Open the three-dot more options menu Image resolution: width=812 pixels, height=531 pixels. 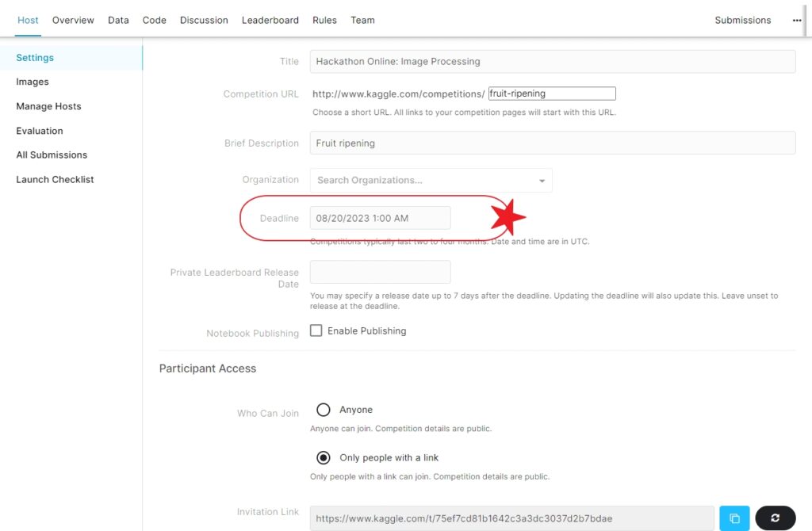point(796,21)
